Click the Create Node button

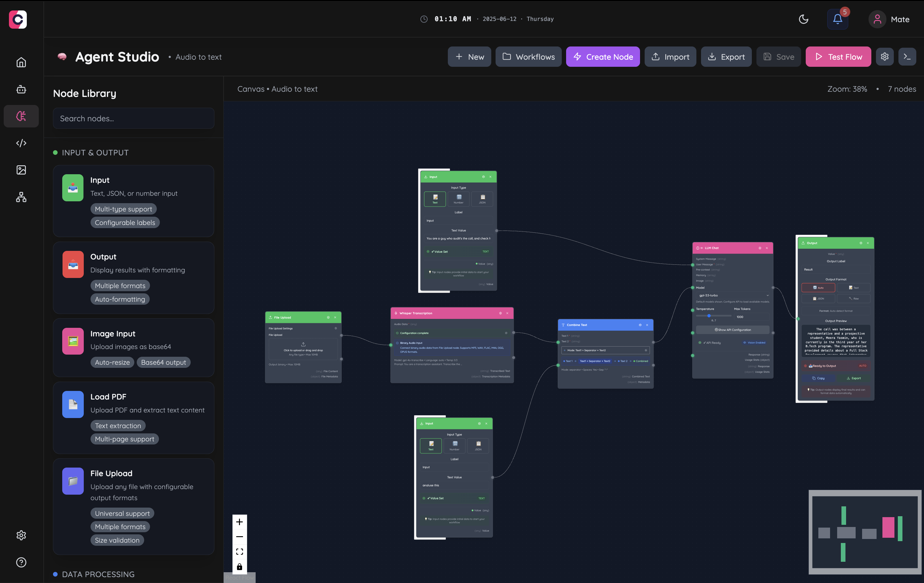point(602,57)
